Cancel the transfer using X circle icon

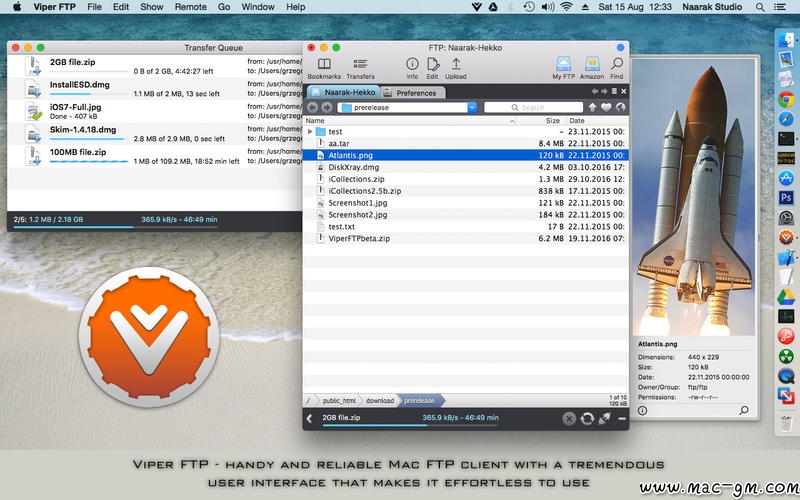click(x=569, y=419)
